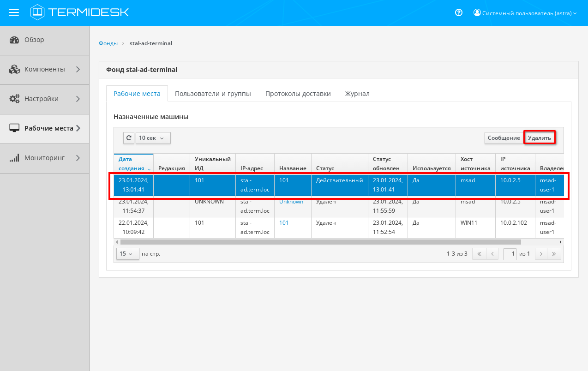This screenshot has height=371, width=588.
Task: Click the Termidesk logo
Action: point(80,12)
